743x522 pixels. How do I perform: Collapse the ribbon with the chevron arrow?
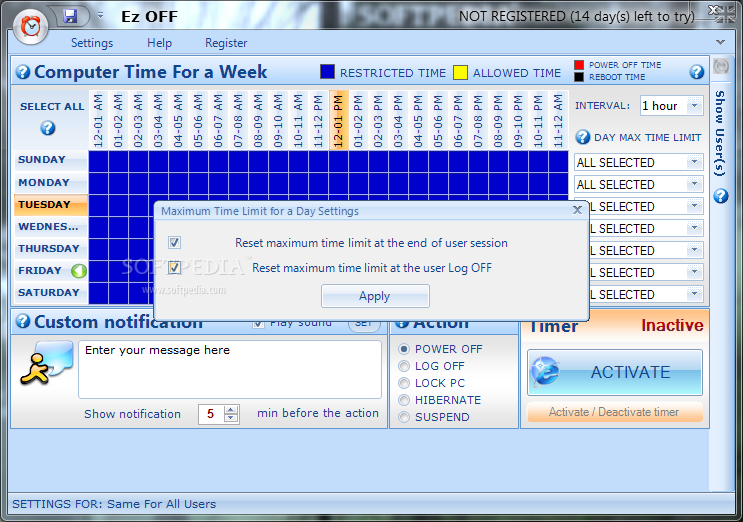720,42
